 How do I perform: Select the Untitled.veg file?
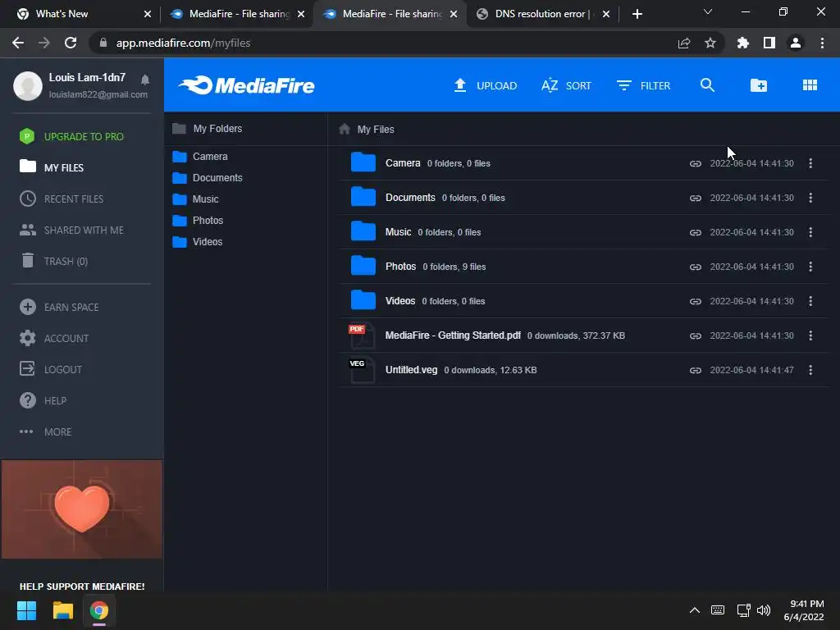click(x=584, y=370)
